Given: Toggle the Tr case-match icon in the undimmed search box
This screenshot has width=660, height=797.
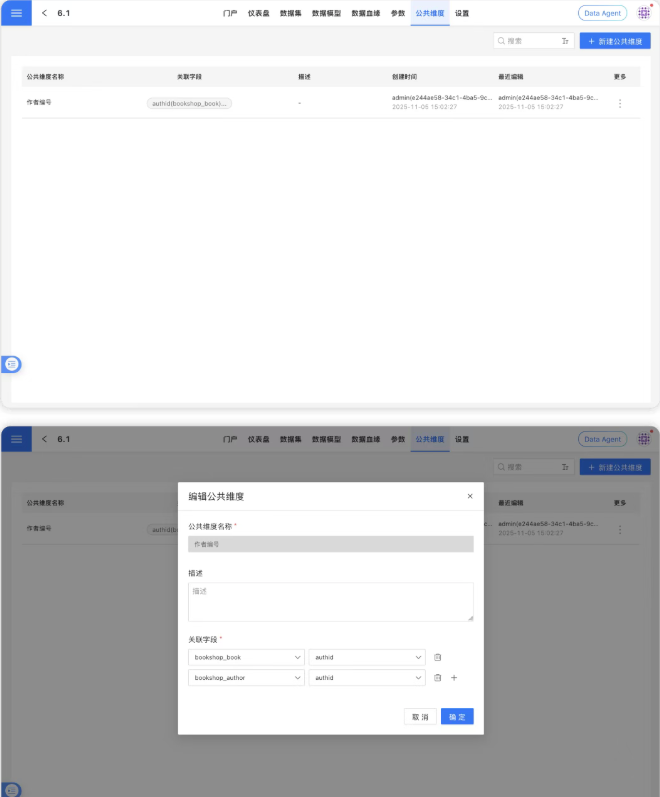Looking at the screenshot, I should tap(565, 41).
